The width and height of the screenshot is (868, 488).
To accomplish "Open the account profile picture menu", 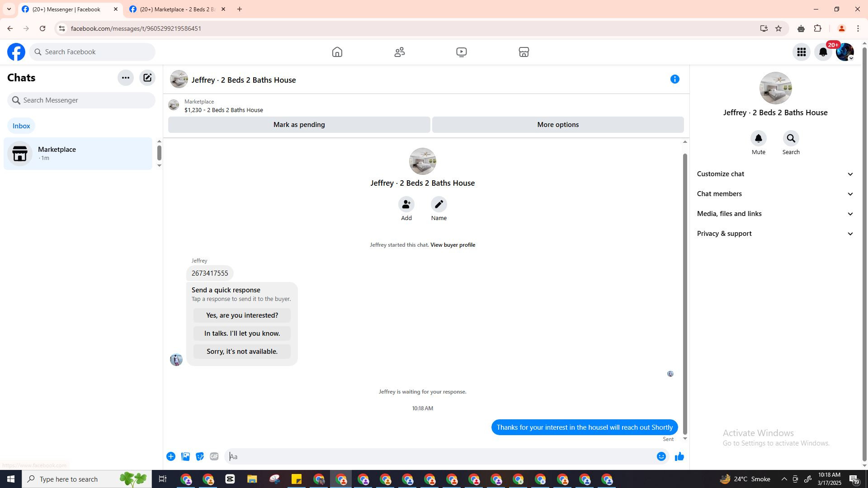I will pyautogui.click(x=845, y=52).
